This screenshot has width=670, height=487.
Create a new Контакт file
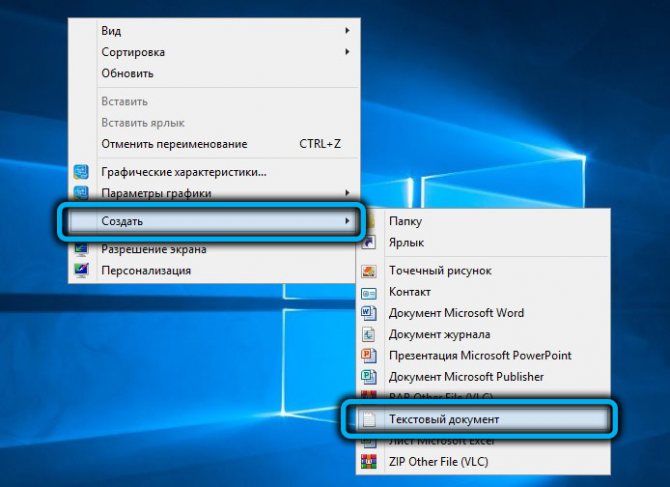tap(483, 292)
